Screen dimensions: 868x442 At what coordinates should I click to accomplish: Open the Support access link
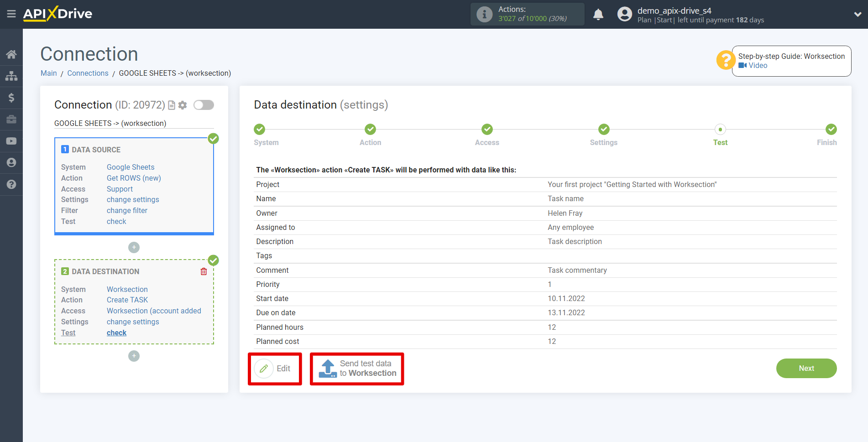click(x=120, y=189)
